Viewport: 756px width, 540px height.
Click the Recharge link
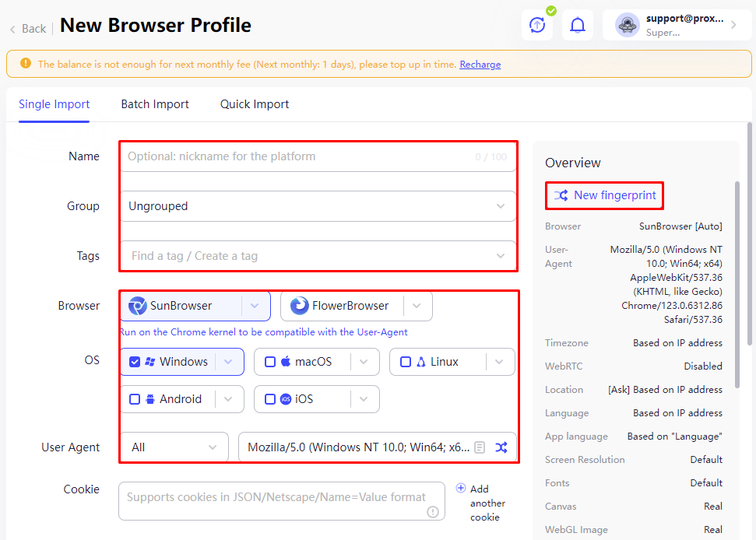[480, 64]
